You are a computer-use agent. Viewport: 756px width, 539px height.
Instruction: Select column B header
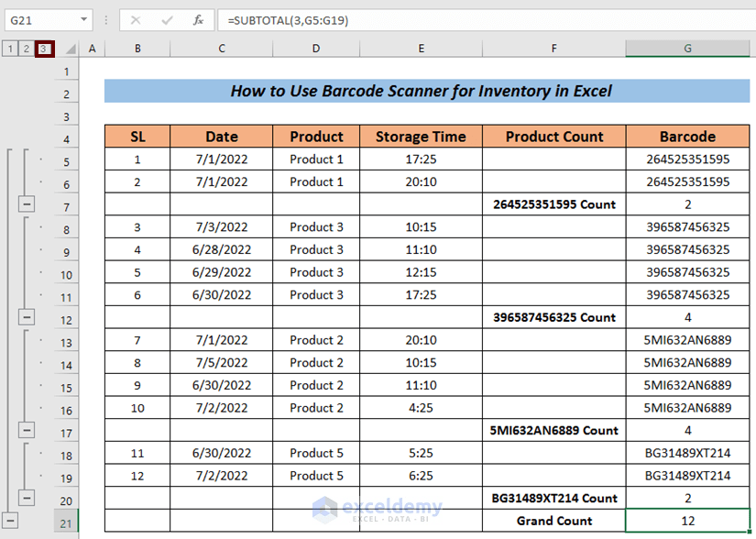coord(137,49)
